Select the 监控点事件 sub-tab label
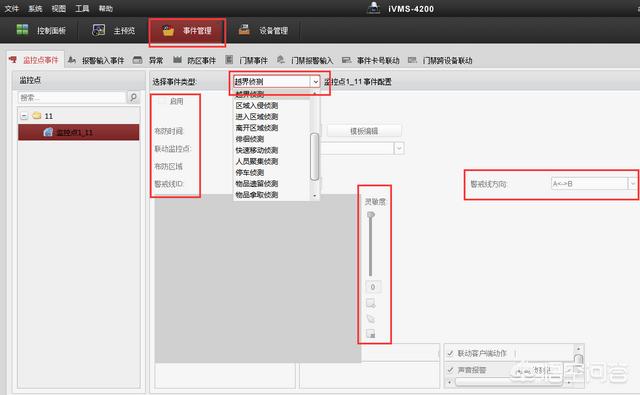640x395 pixels. pos(41,60)
